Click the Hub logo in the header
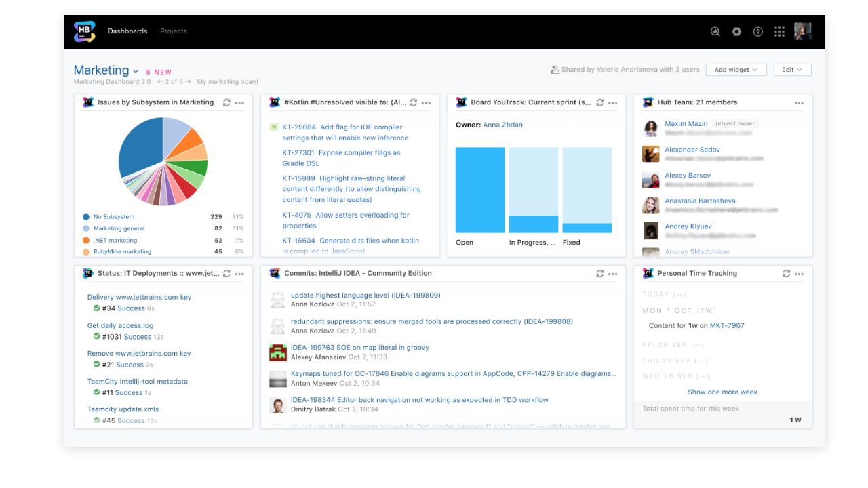The height and width of the screenshot is (488, 868). point(85,31)
